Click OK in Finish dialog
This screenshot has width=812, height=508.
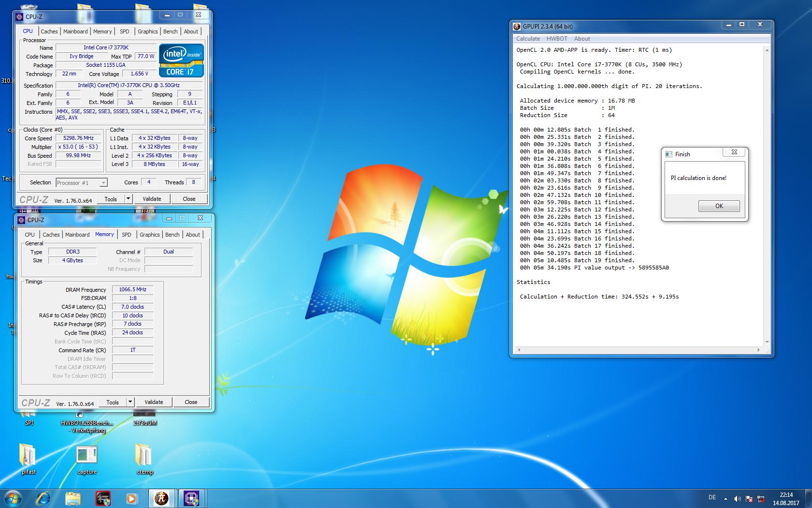pyautogui.click(x=719, y=206)
